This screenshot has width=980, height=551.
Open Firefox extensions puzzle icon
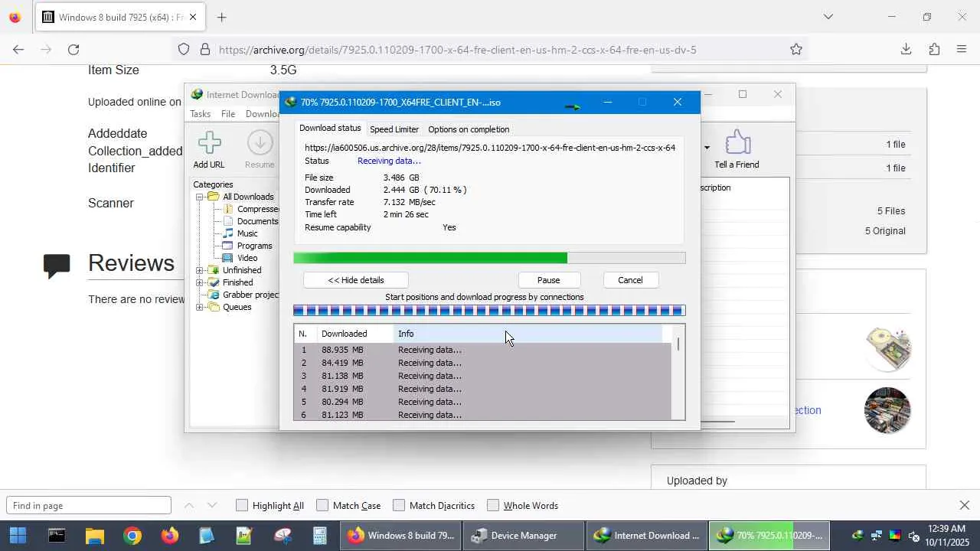tap(934, 49)
